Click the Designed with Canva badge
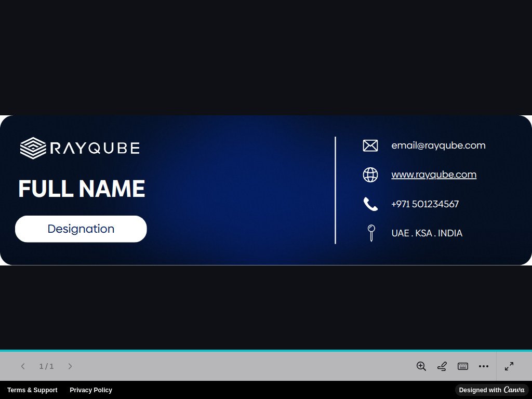This screenshot has height=399, width=532. click(491, 390)
